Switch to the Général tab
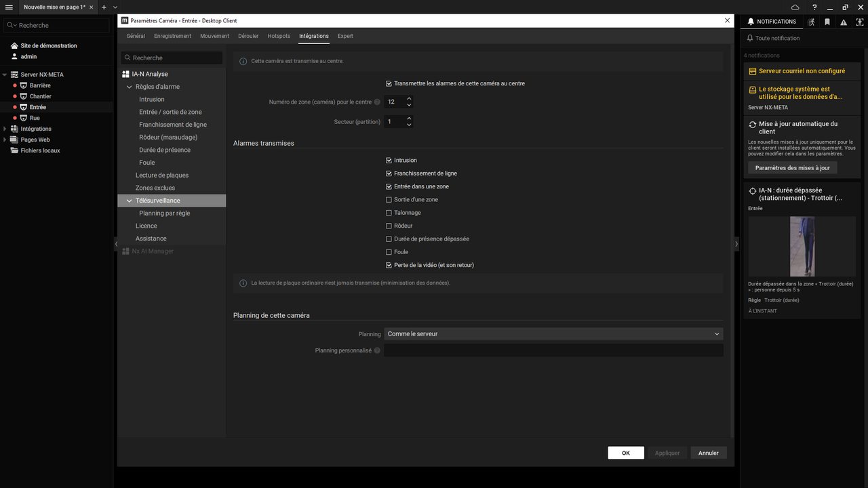The height and width of the screenshot is (488, 868). [x=136, y=36]
